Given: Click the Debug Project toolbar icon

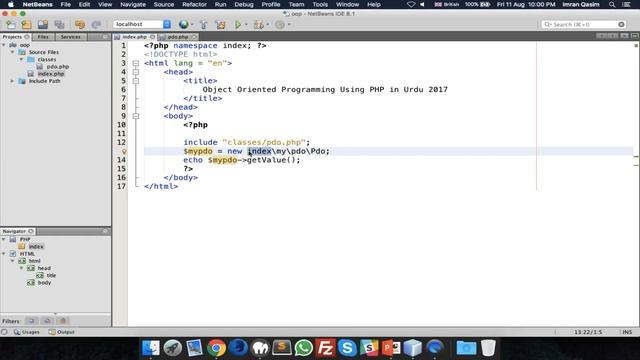Looking at the screenshot, I should (x=258, y=24).
